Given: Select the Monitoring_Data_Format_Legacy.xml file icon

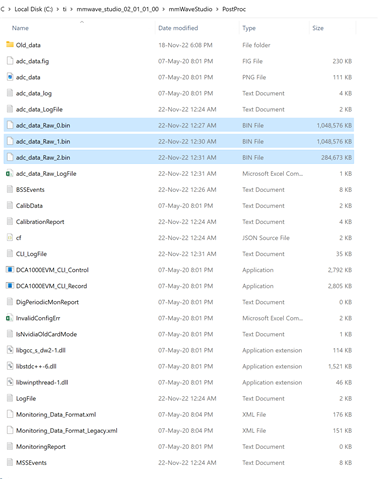Looking at the screenshot, I should (10, 430).
